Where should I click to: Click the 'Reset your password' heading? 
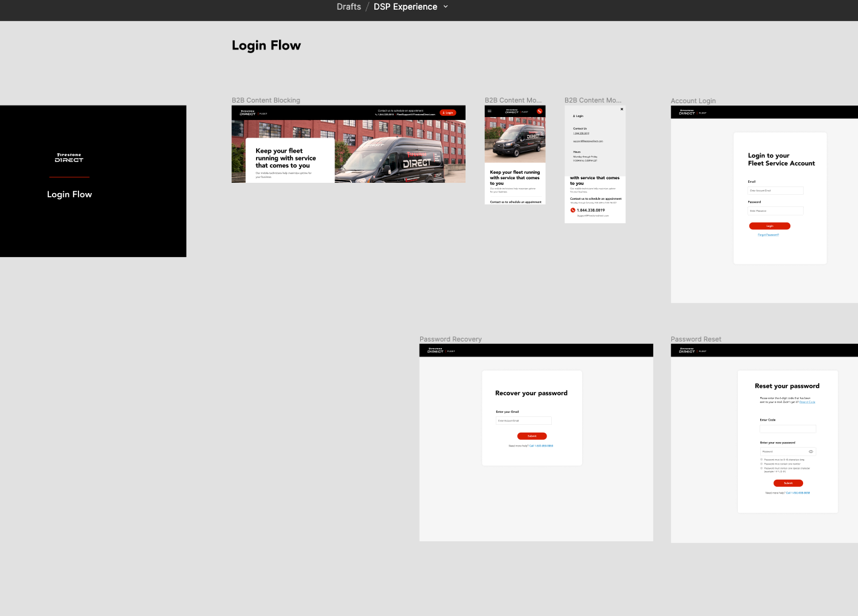point(787,386)
